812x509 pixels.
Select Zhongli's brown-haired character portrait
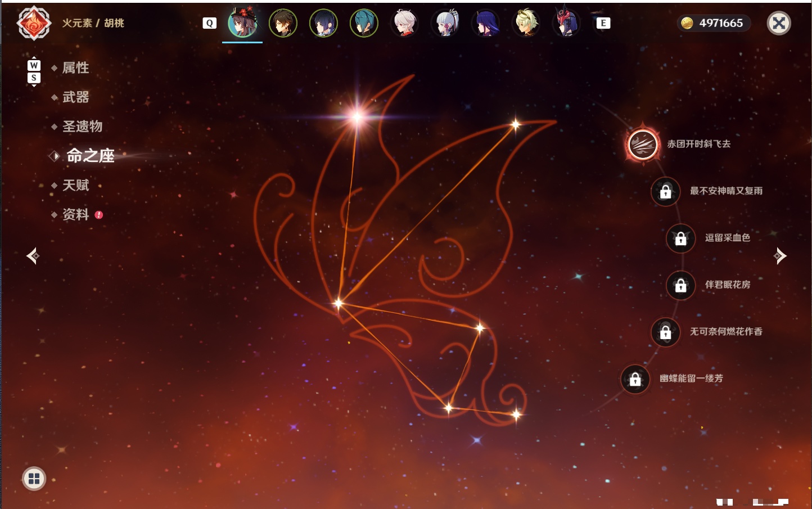coord(283,23)
